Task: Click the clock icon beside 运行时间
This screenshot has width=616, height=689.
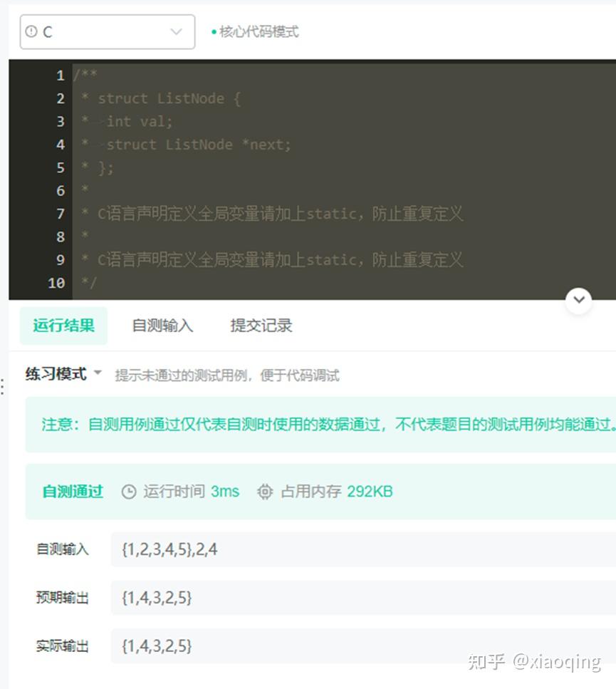Action: [x=129, y=492]
